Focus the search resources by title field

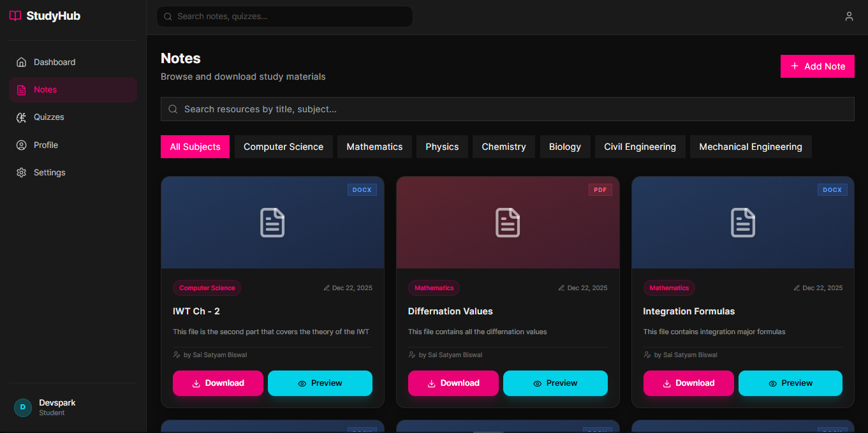click(x=507, y=109)
